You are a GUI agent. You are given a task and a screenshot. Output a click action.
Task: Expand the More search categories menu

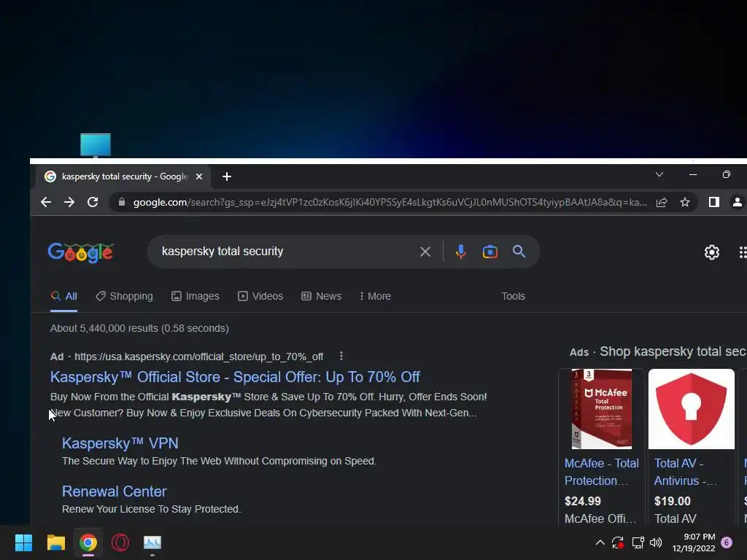375,296
